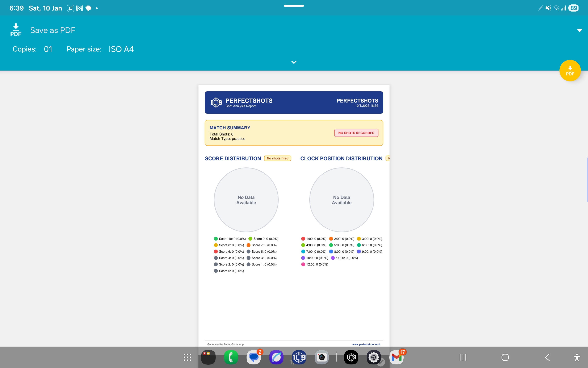This screenshot has height=368, width=588.
Task: Open the Gmail app in the taskbar
Action: [396, 357]
